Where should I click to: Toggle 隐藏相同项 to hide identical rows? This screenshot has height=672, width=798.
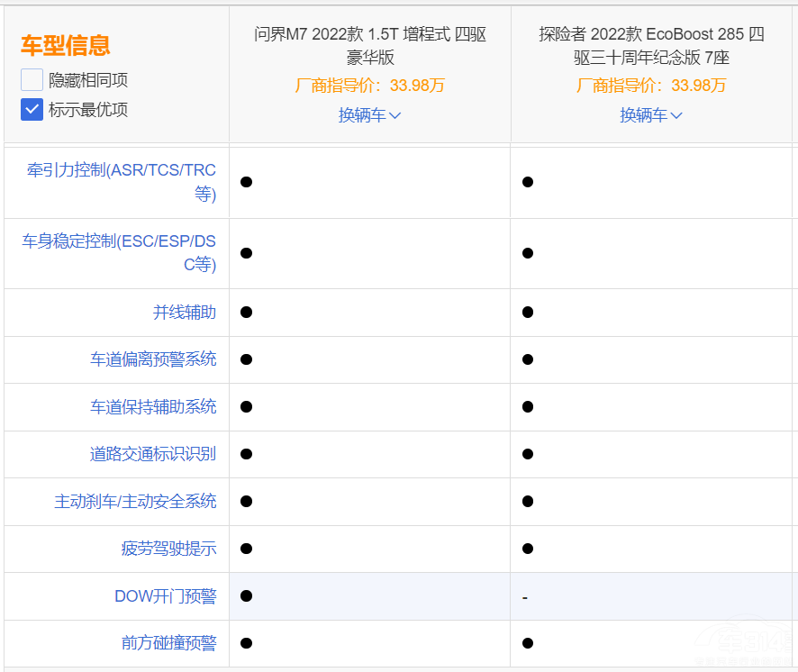pyautogui.click(x=32, y=79)
